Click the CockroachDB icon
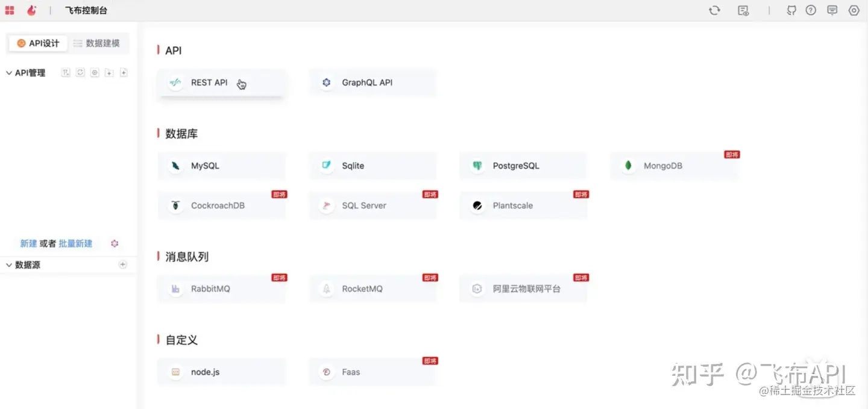 [175, 205]
